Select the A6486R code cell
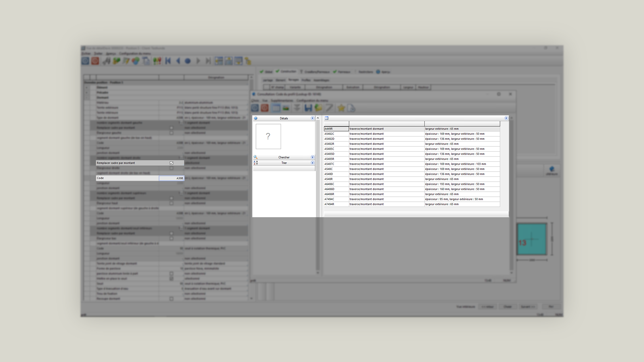The width and height of the screenshot is (644, 362). (336, 194)
